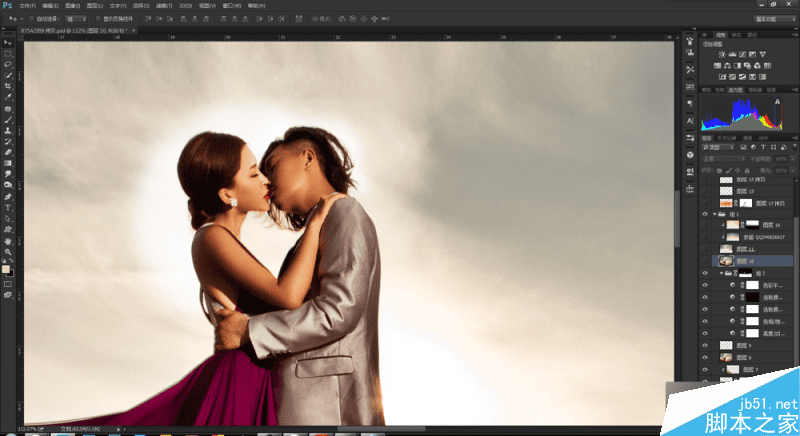Open the Character panel icon in dock
800x436 pixels.
click(x=690, y=121)
